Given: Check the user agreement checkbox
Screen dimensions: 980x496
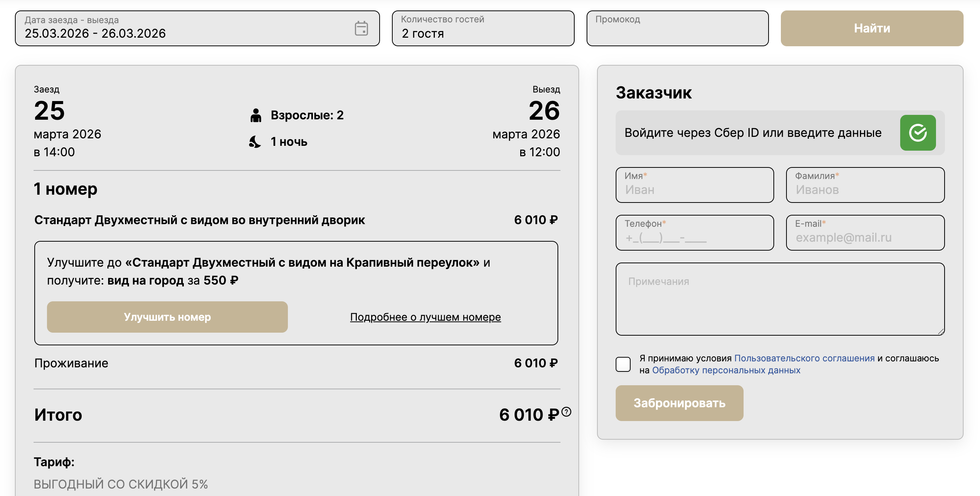Looking at the screenshot, I should tap(623, 364).
